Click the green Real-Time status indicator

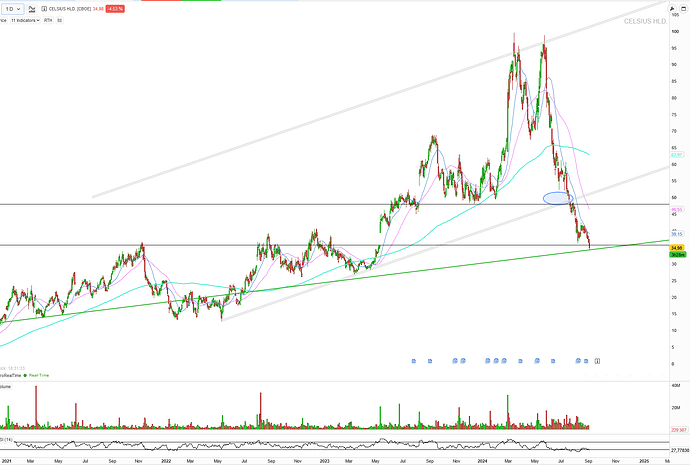[x=37, y=375]
